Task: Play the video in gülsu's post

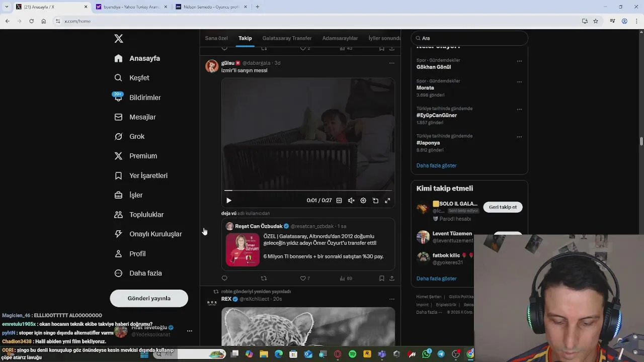Action: pos(229,201)
